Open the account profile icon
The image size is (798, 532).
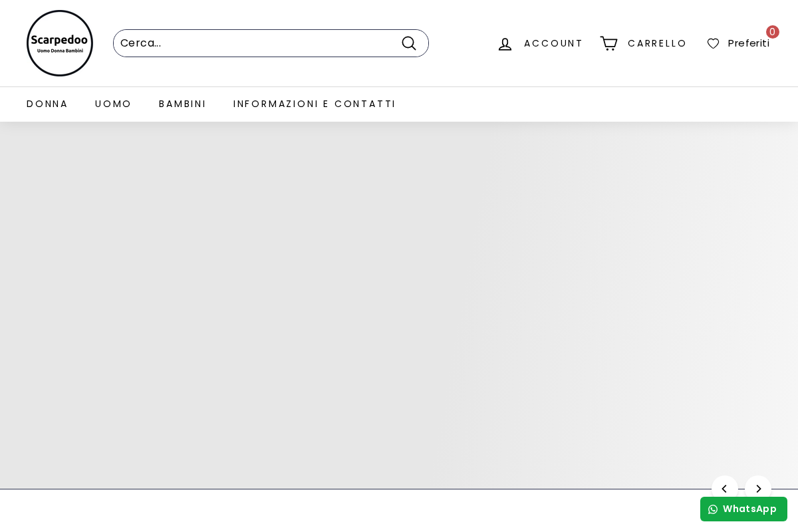pyautogui.click(x=505, y=44)
